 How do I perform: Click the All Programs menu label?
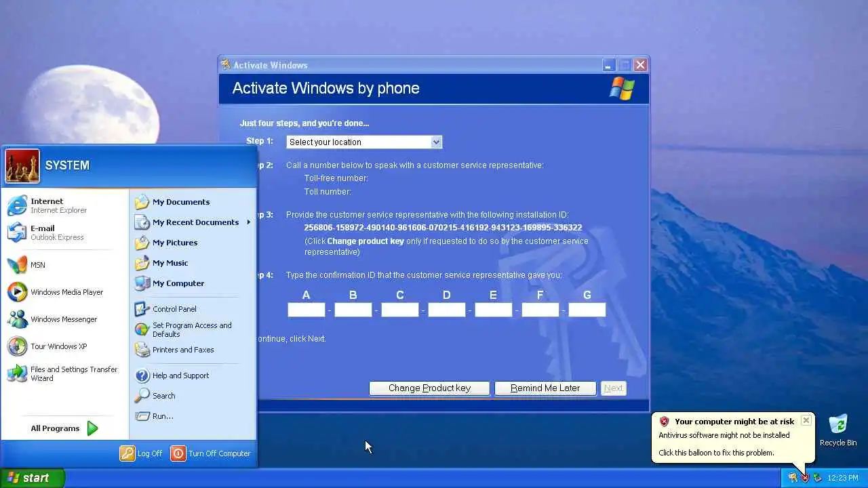click(55, 428)
